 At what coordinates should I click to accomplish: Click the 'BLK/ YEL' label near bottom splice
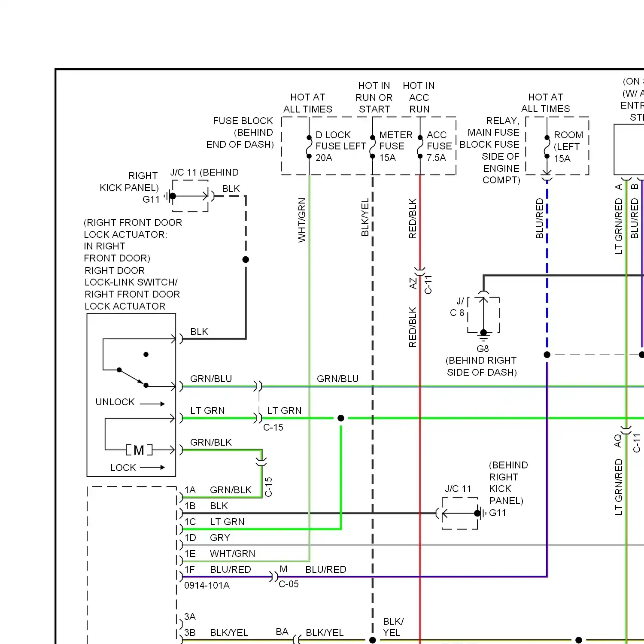pos(393,627)
